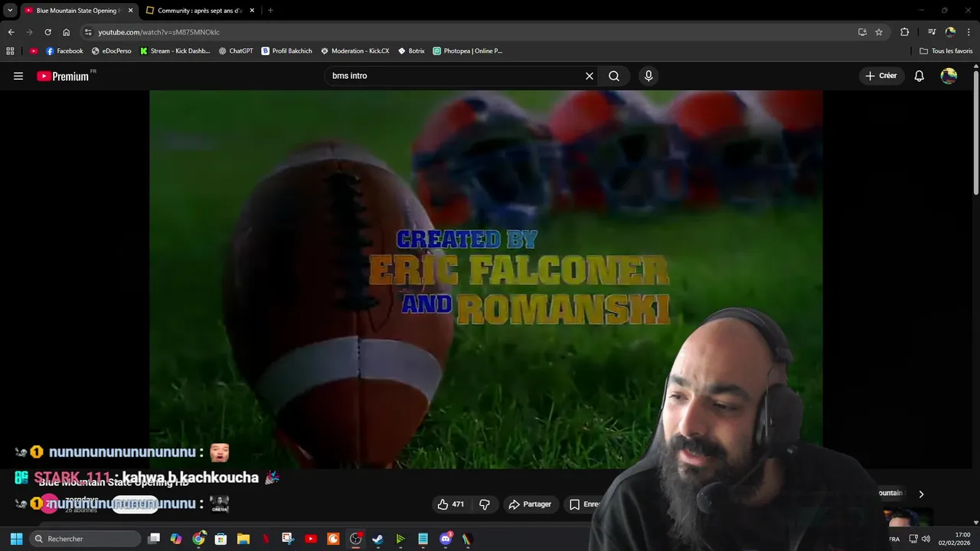Open File Explorer from the taskbar
The height and width of the screenshot is (551, 980).
click(x=243, y=539)
